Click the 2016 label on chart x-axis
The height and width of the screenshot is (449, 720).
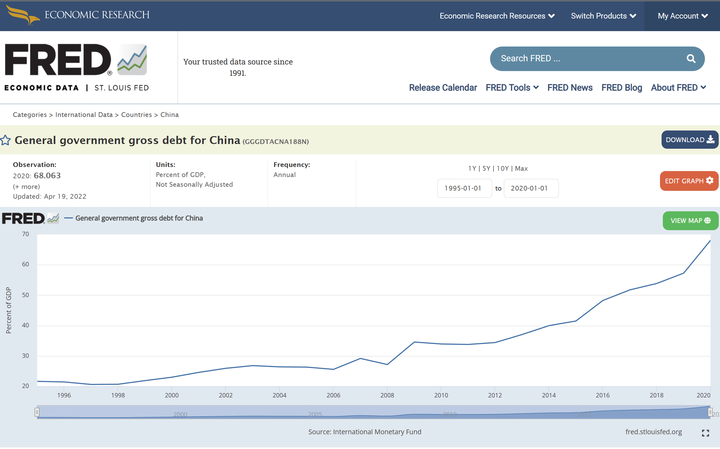[602, 395]
